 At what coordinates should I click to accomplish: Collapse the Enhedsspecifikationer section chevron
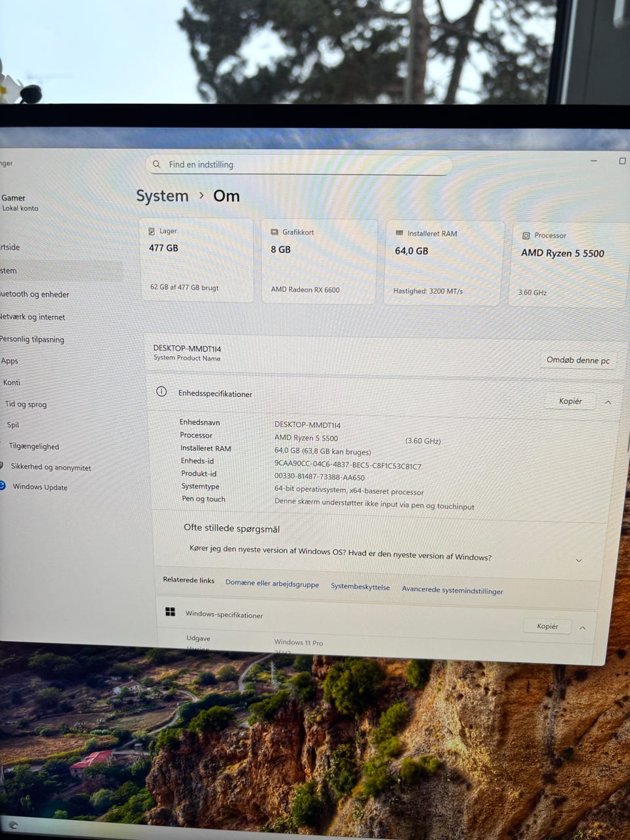pyautogui.click(x=608, y=402)
